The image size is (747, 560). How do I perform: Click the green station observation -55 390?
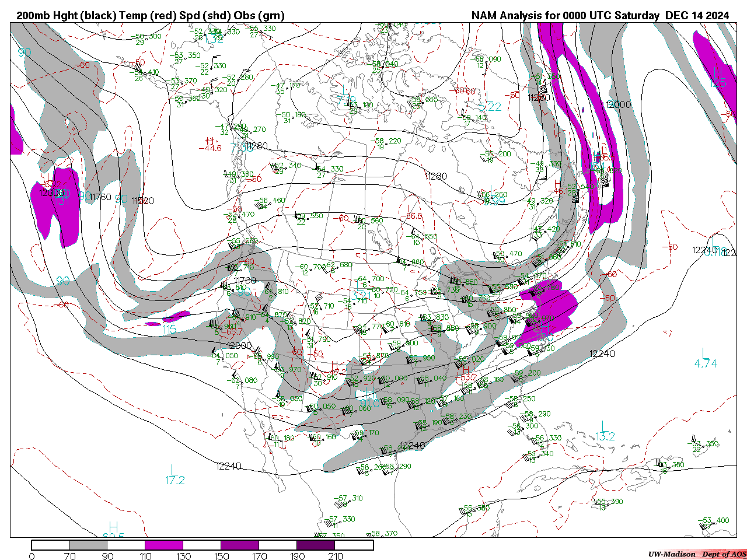pos(609,502)
